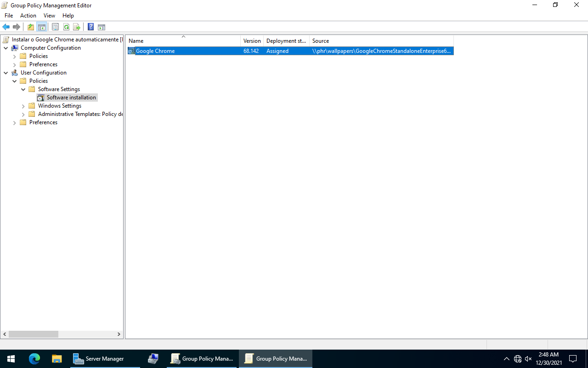Expand the Administrative Templates node
588x368 pixels.
pos(23,114)
